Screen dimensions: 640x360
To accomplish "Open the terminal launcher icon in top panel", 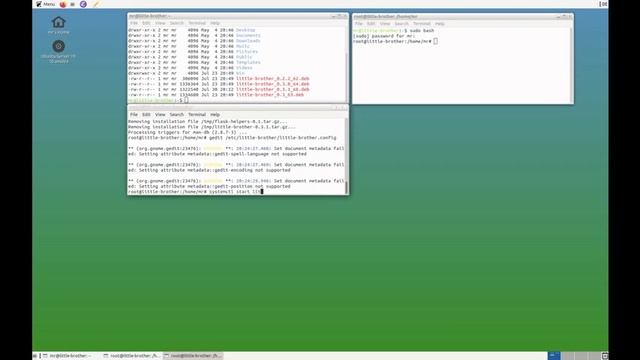I will point(73,4).
